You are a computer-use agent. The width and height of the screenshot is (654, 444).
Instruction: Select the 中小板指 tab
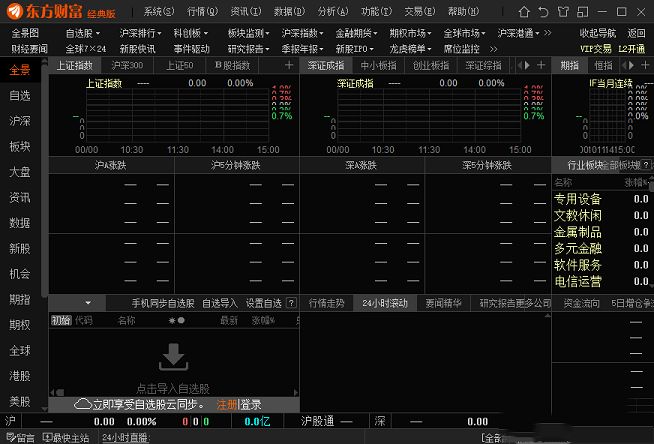pyautogui.click(x=378, y=65)
